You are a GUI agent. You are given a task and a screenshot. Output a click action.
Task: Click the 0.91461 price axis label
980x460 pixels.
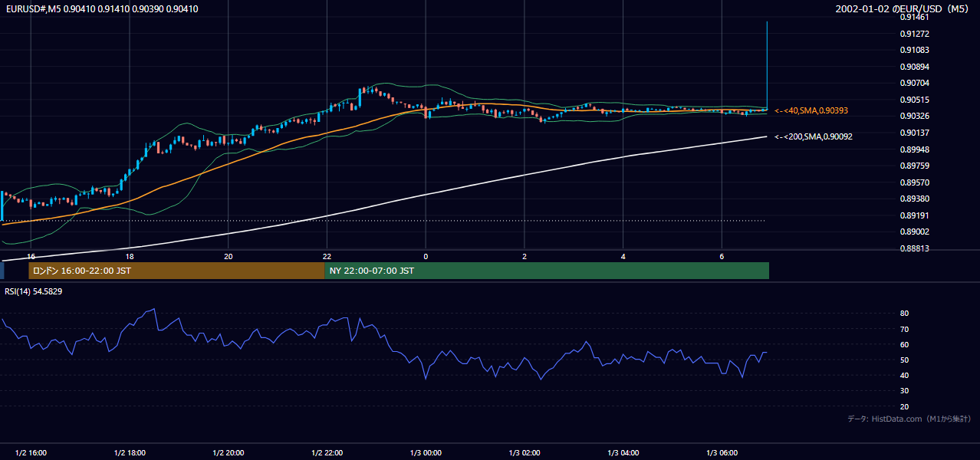click(914, 17)
